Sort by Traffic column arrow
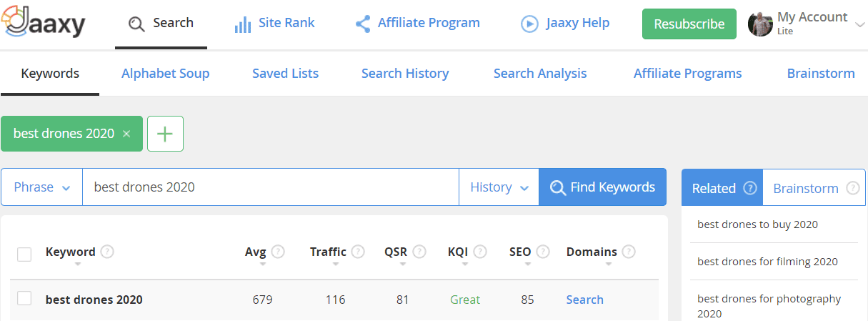This screenshot has height=321, width=868. (x=335, y=265)
